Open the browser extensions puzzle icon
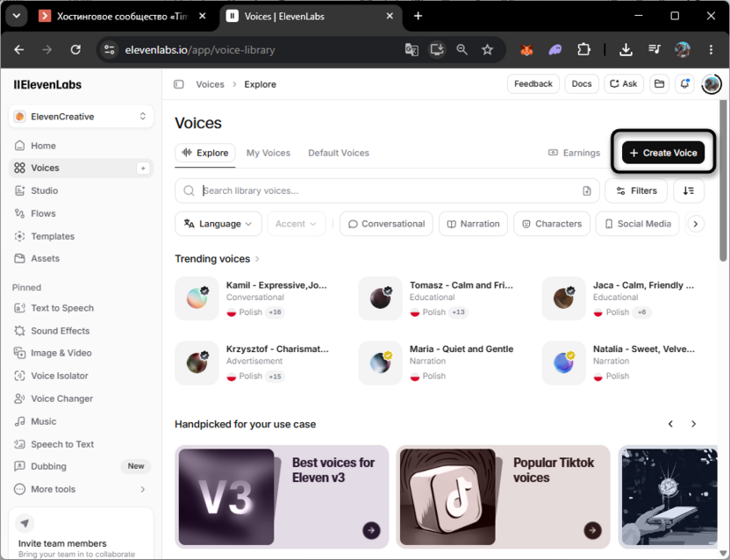Screen dimensions: 730x560 [583, 49]
